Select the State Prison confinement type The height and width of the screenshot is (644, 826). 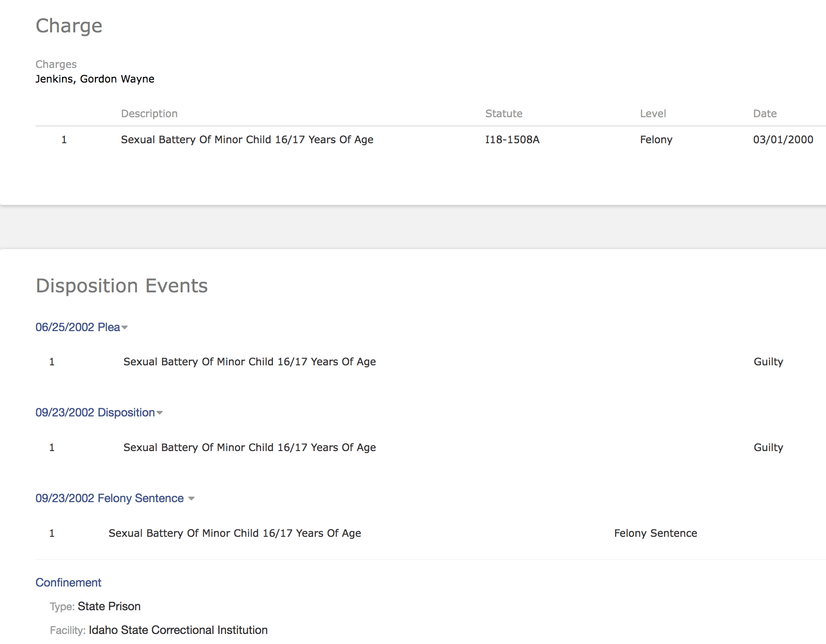pyautogui.click(x=109, y=606)
